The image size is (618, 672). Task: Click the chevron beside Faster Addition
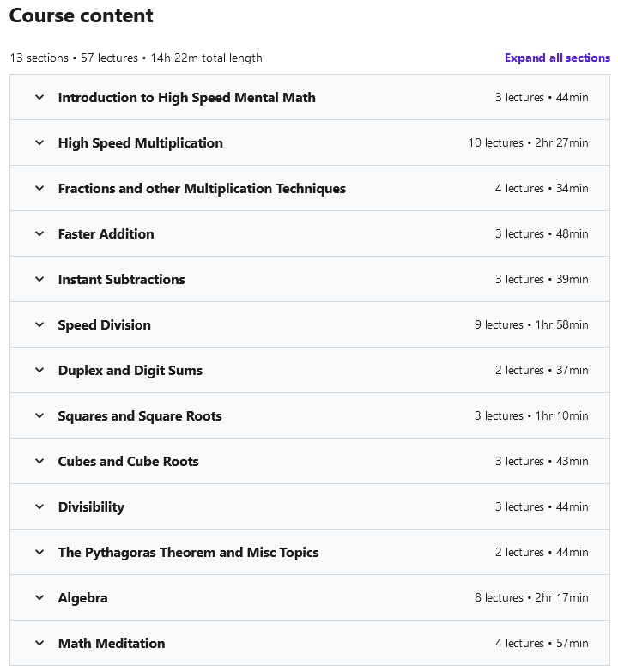tap(39, 233)
